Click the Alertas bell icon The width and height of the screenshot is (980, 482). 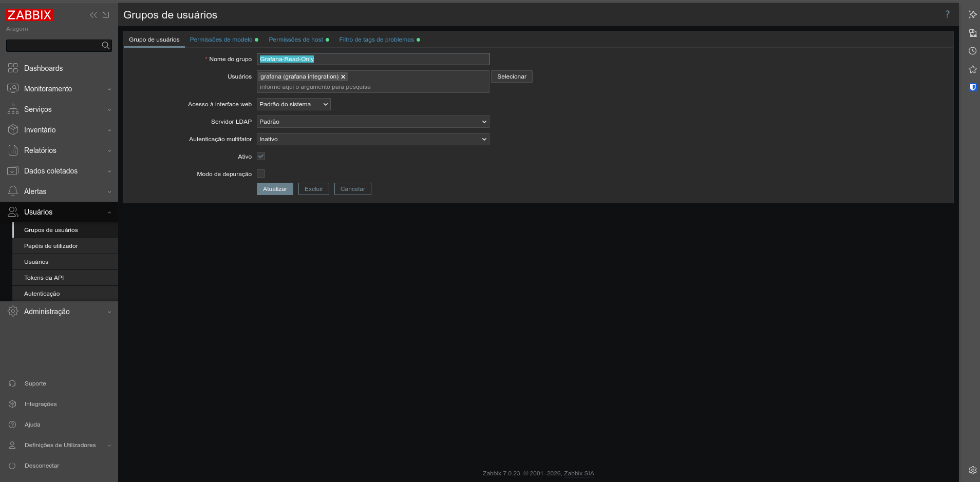coord(12,191)
